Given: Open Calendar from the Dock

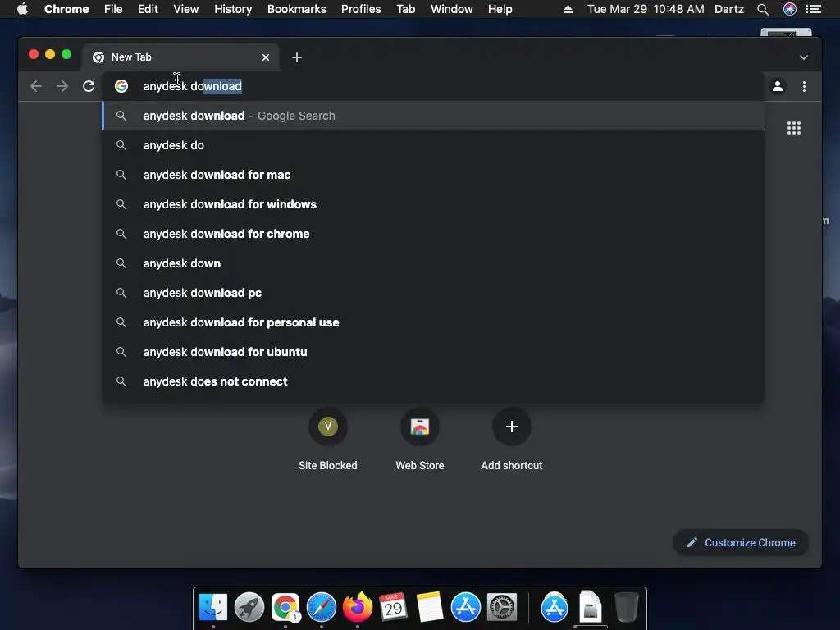Looking at the screenshot, I should point(393,607).
